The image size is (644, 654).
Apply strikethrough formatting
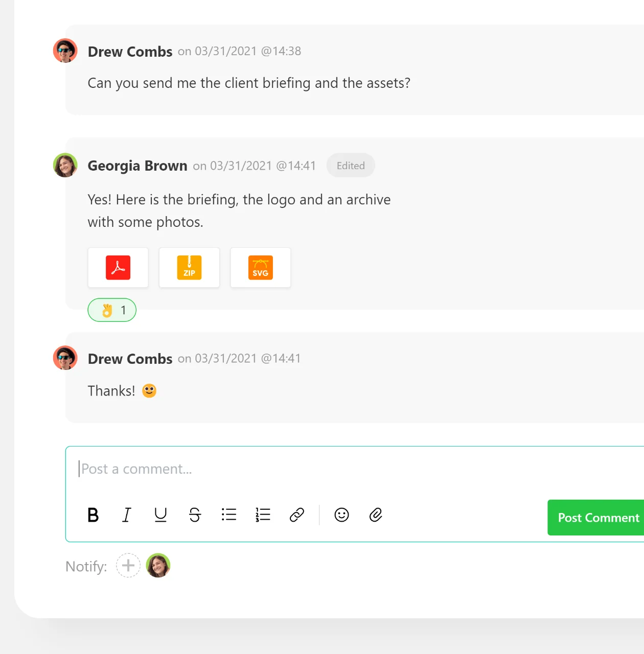(195, 515)
